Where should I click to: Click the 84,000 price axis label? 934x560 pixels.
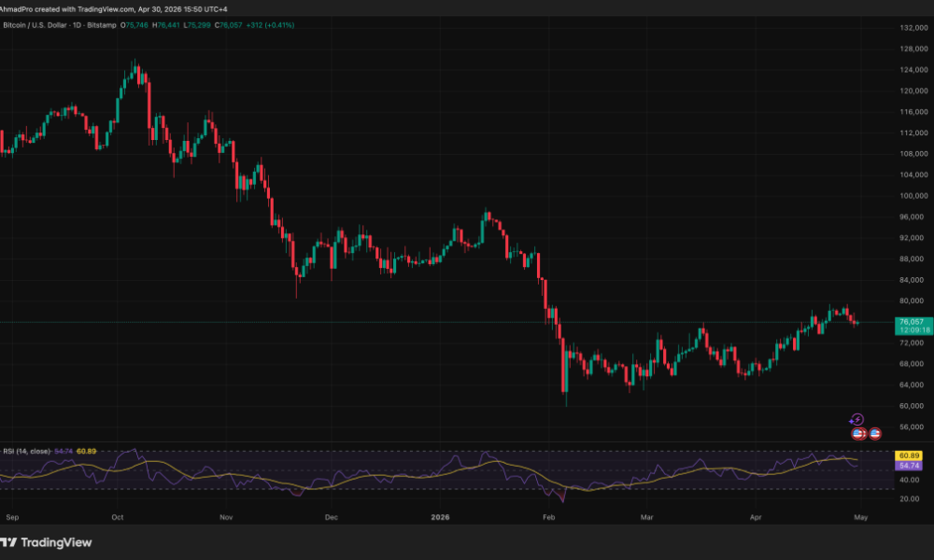(x=913, y=280)
